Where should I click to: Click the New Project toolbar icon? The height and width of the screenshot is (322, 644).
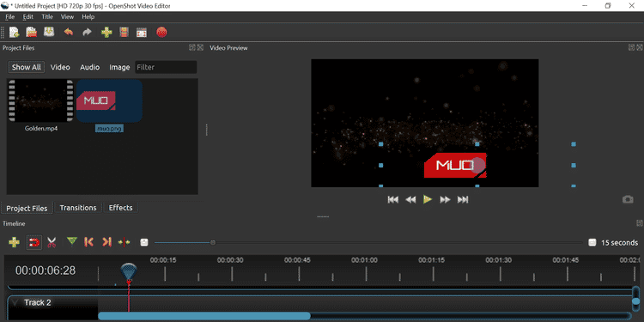click(x=14, y=32)
